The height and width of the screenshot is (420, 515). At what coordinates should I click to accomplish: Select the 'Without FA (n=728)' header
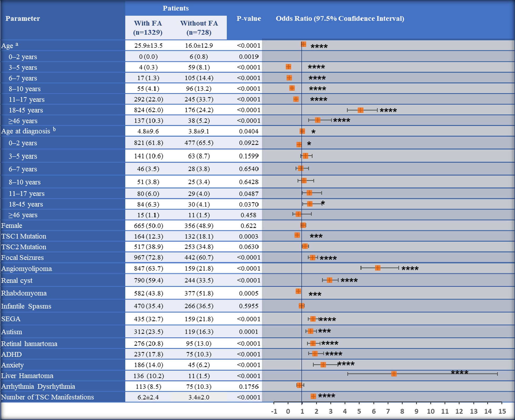click(x=199, y=28)
